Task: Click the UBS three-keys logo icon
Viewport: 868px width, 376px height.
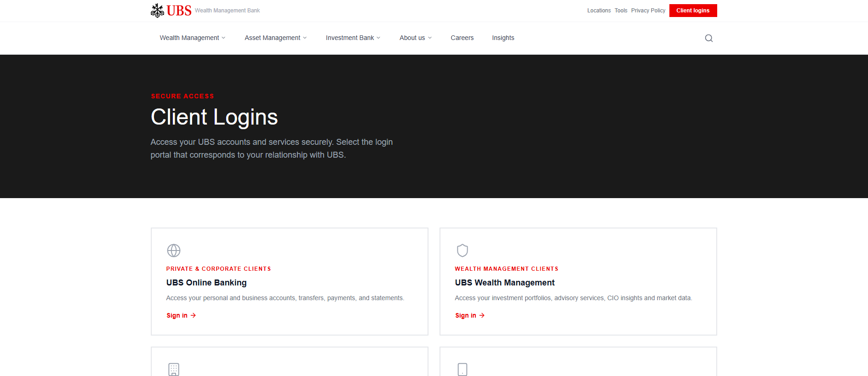Action: click(157, 11)
